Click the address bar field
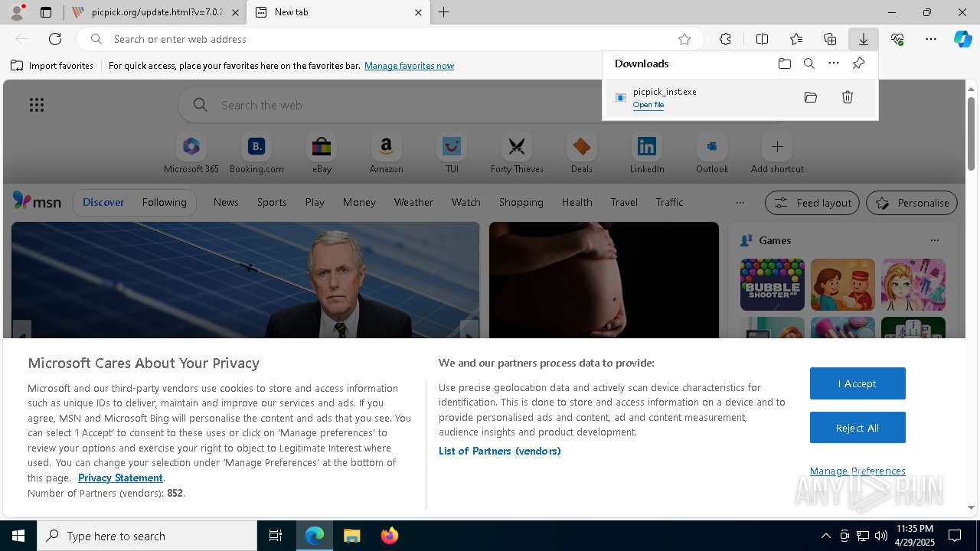The image size is (980, 551). pos(390,39)
